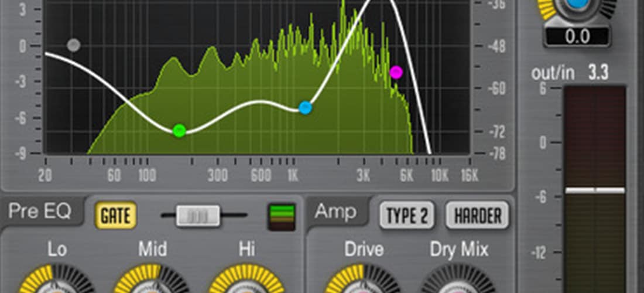
Task: Click the gate threshold slider handle
Action: pyautogui.click(x=198, y=216)
